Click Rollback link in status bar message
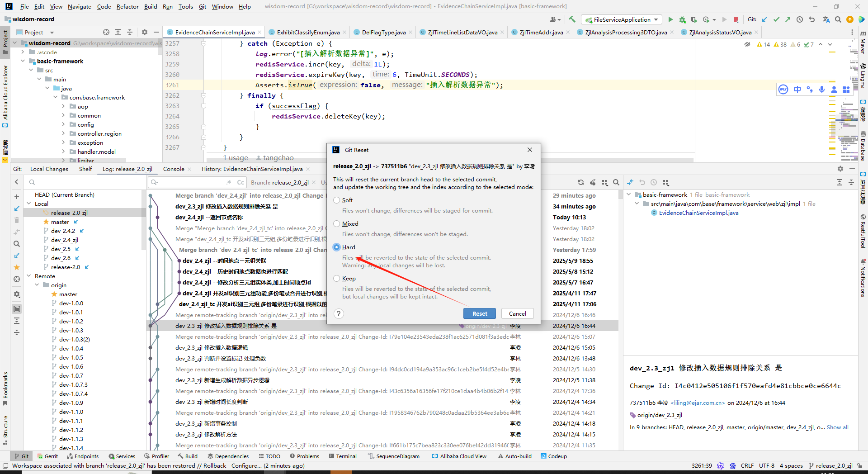The height and width of the screenshot is (474, 868). click(215, 466)
